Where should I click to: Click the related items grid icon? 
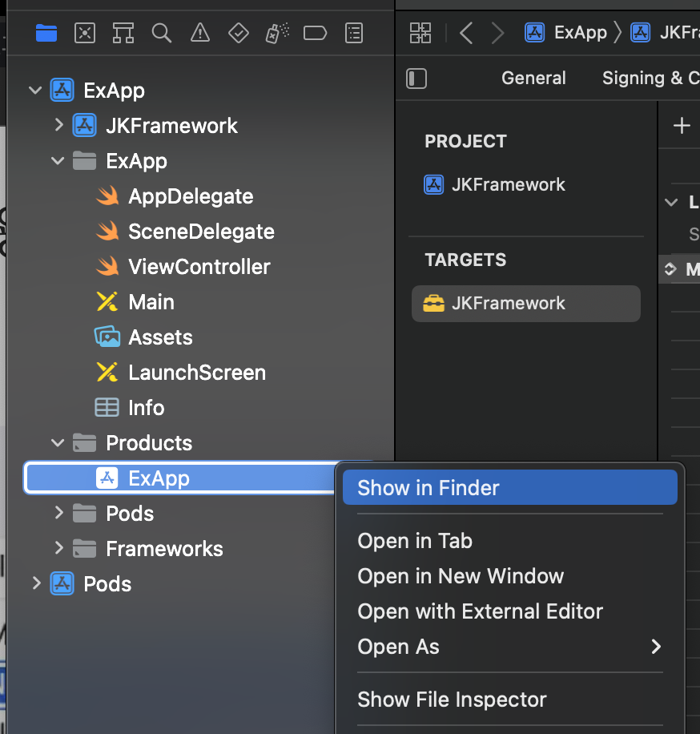[x=420, y=33]
